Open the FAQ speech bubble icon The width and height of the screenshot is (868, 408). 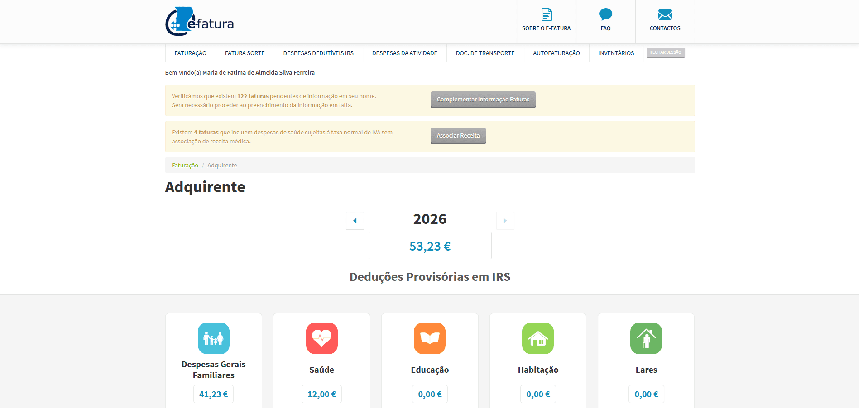coord(605,15)
